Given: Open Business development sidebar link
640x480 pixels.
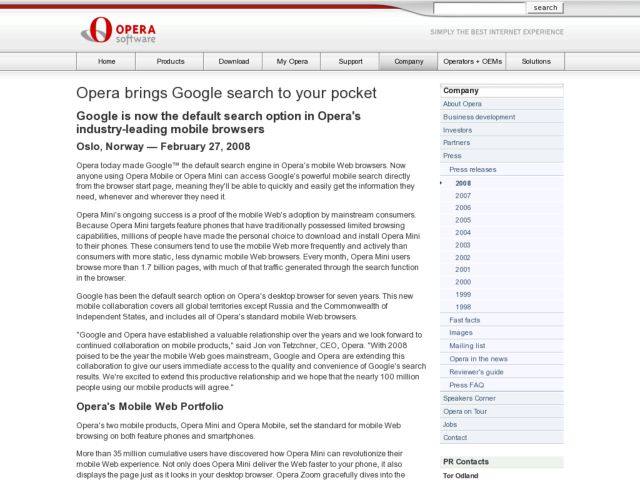Looking at the screenshot, I should 479,117.
